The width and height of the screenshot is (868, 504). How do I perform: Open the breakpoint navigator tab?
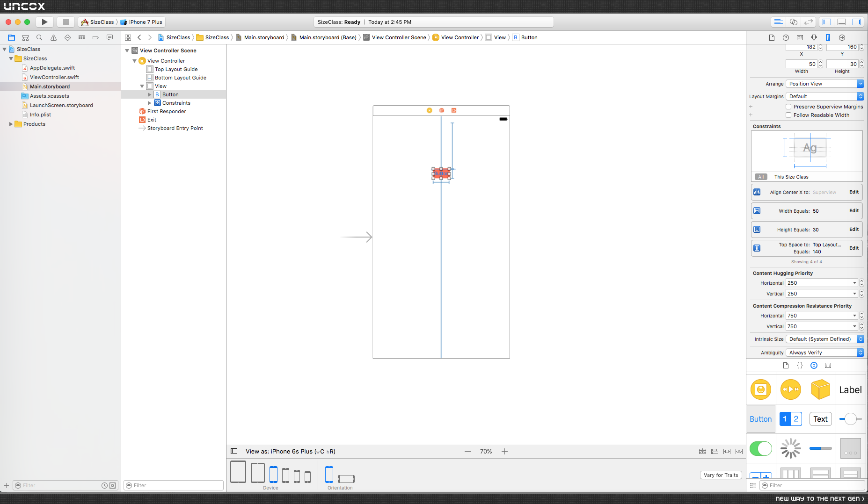(95, 37)
